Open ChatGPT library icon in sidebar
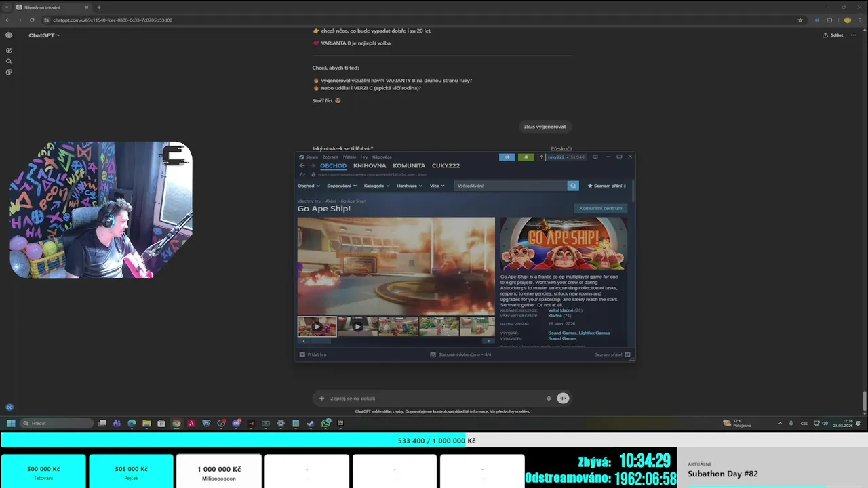 (9, 72)
